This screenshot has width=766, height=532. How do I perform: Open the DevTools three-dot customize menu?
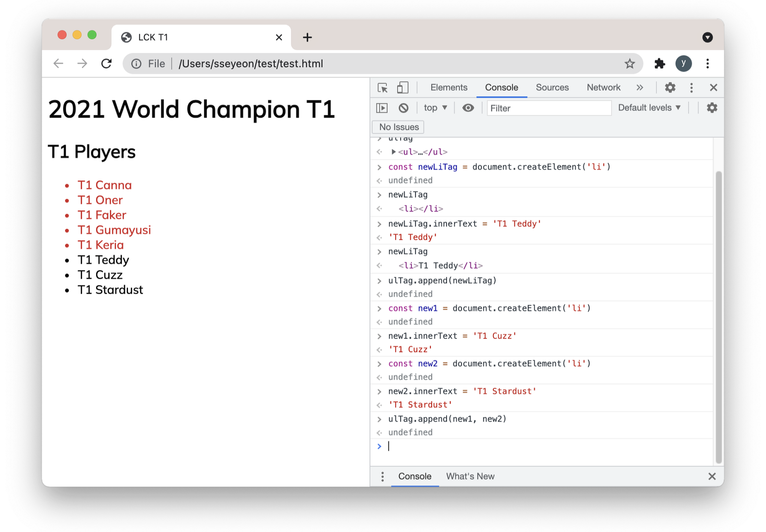click(x=691, y=88)
